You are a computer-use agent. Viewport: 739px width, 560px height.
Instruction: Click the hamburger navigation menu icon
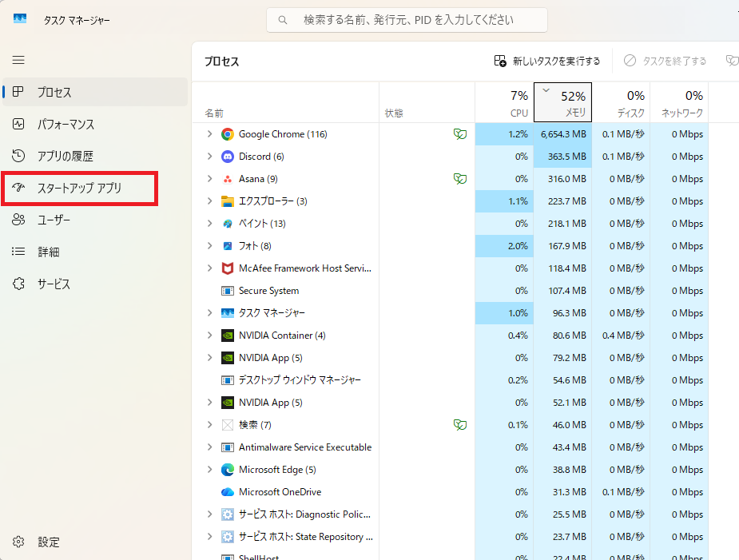18,60
